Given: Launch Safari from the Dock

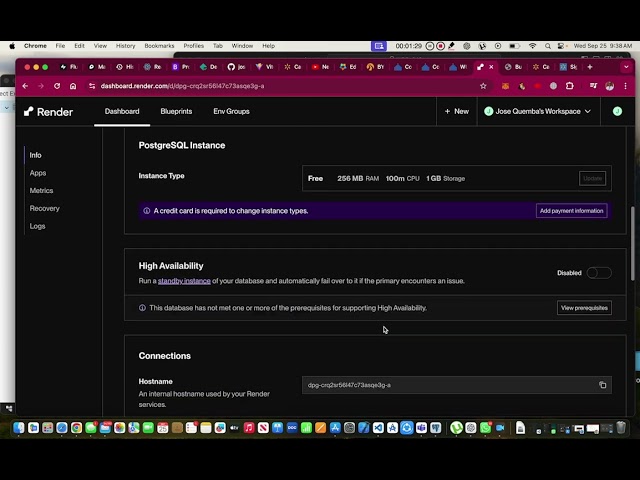Looking at the screenshot, I should click(62, 427).
